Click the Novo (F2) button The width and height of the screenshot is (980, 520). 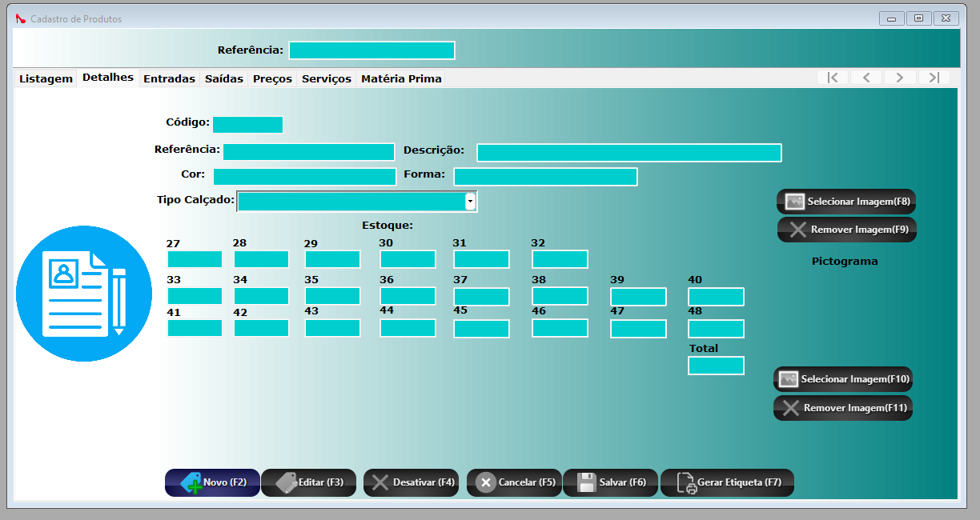pos(212,482)
